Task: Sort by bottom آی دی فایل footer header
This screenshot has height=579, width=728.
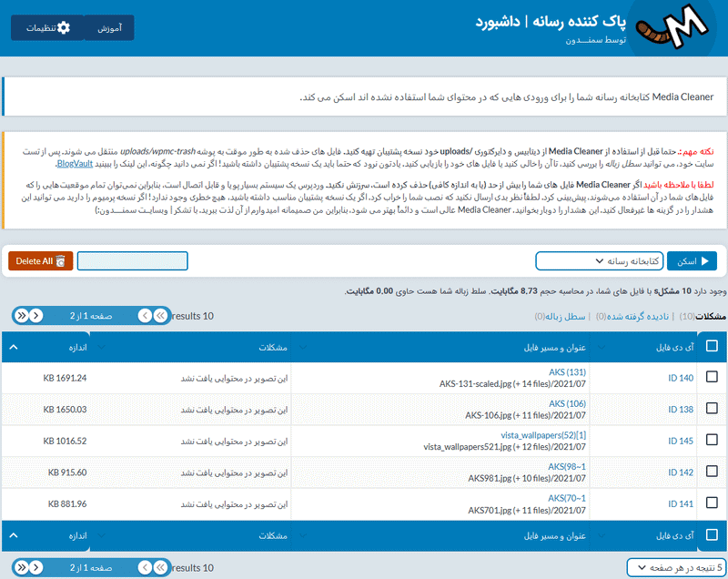Action: tap(674, 536)
